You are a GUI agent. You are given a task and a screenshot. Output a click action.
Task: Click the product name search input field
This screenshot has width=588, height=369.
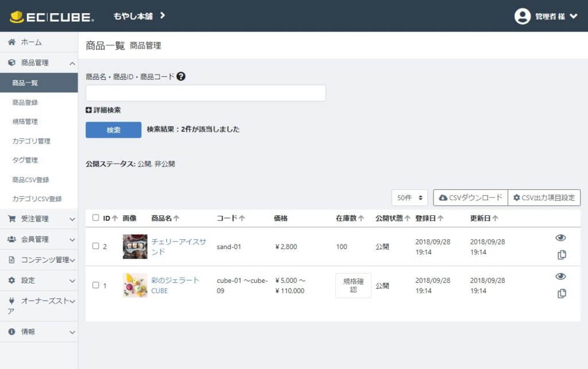point(206,93)
